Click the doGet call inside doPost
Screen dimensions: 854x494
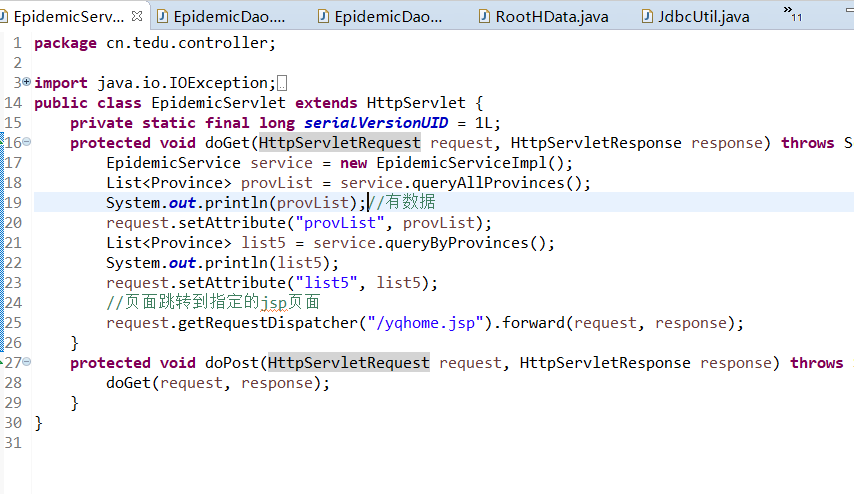click(x=128, y=383)
